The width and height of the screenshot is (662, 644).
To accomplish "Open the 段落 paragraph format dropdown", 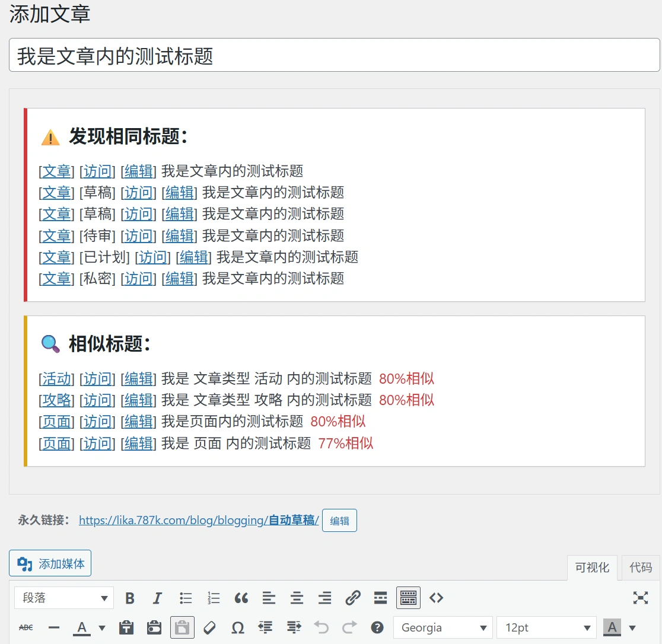I will pos(64,598).
